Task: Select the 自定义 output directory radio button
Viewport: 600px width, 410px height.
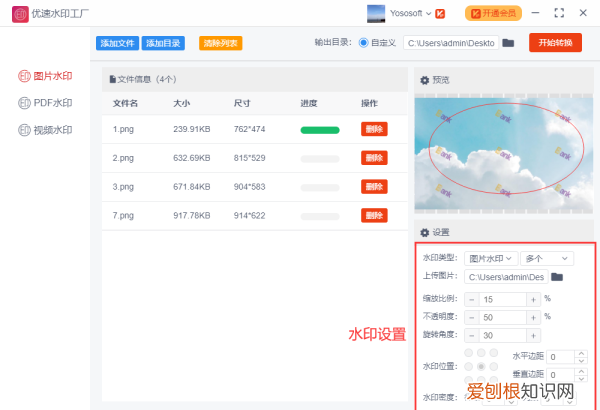Action: (x=363, y=43)
